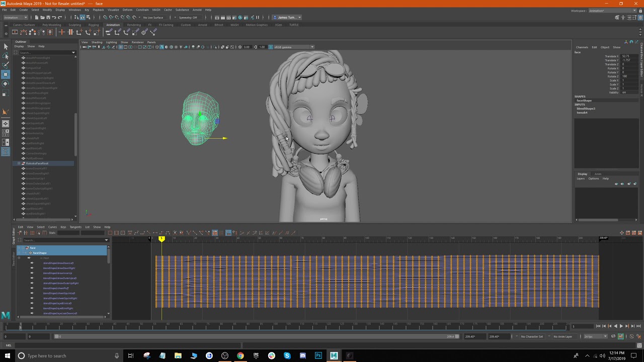
Task: Click the range slider bar below the timeline
Action: pyautogui.click(x=257, y=336)
